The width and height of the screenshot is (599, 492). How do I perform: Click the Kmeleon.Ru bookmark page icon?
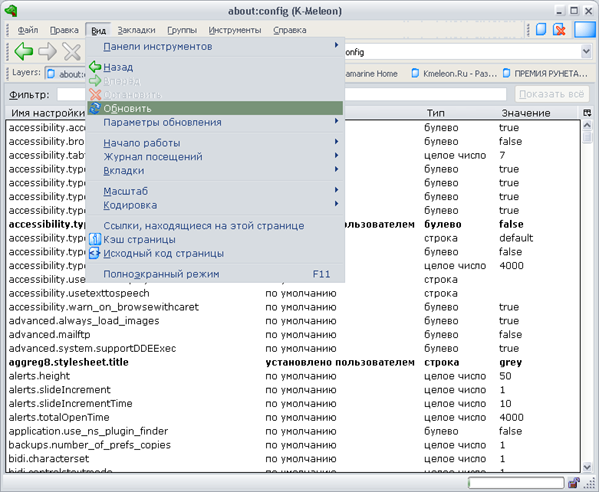pos(415,73)
